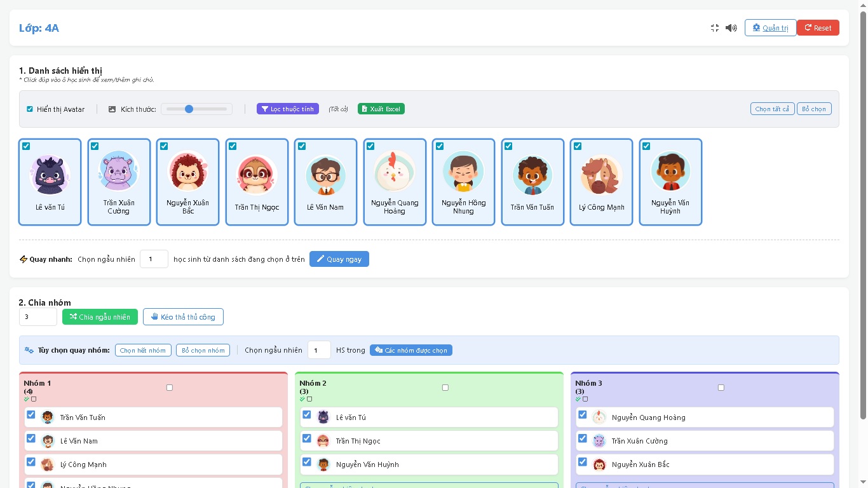Image resolution: width=868 pixels, height=488 pixels.
Task: Open the Quản trị admin link
Action: coord(770,28)
